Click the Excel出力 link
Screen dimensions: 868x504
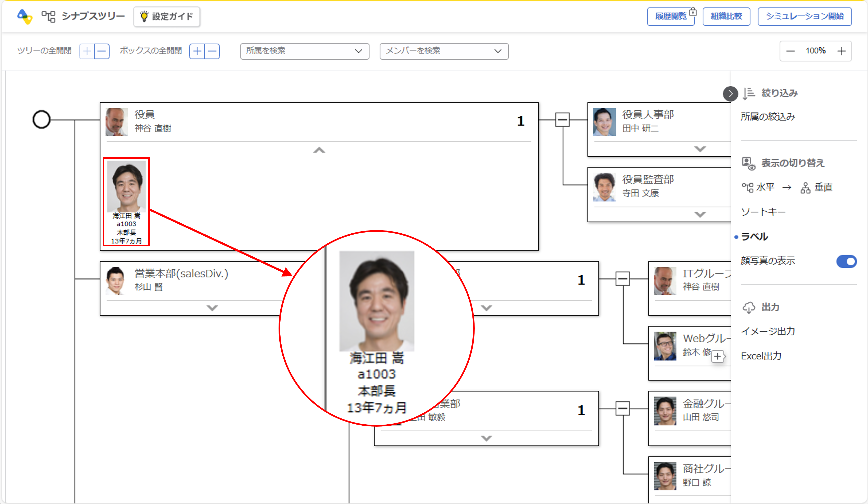pos(761,356)
